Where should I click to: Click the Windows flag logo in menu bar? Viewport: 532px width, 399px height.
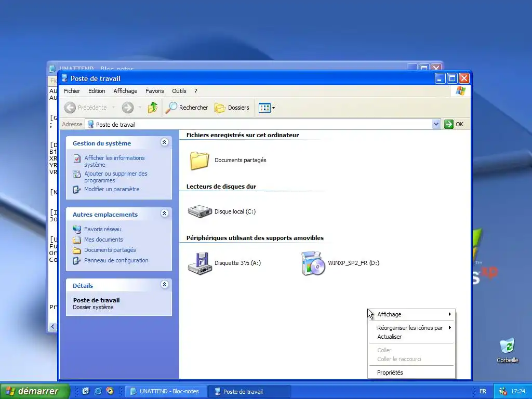click(x=460, y=91)
